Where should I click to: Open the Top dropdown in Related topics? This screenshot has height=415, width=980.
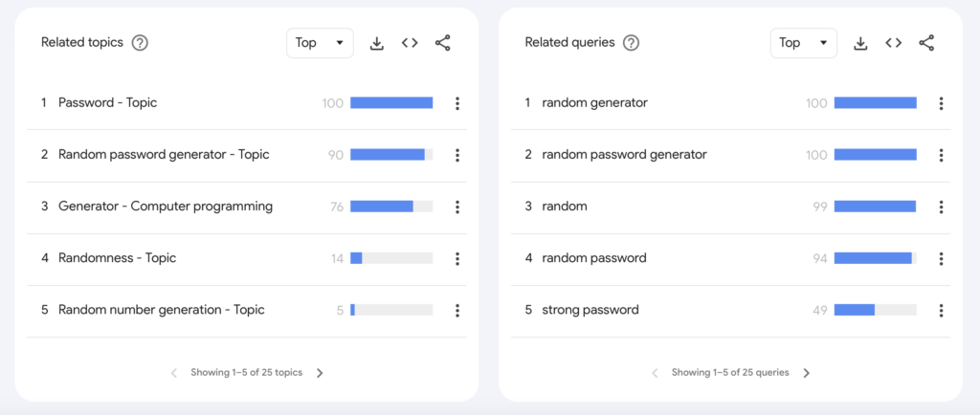click(320, 43)
